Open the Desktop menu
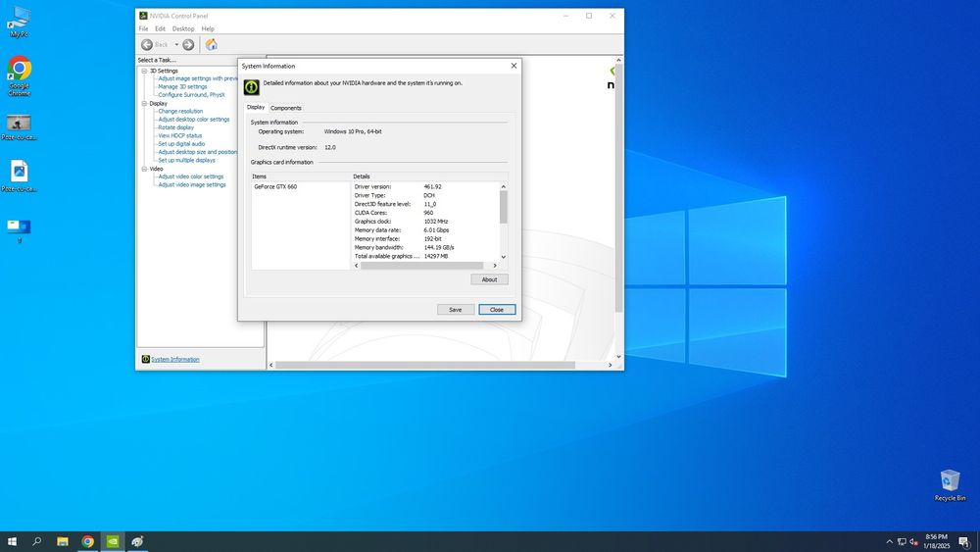980x552 pixels. (x=183, y=28)
